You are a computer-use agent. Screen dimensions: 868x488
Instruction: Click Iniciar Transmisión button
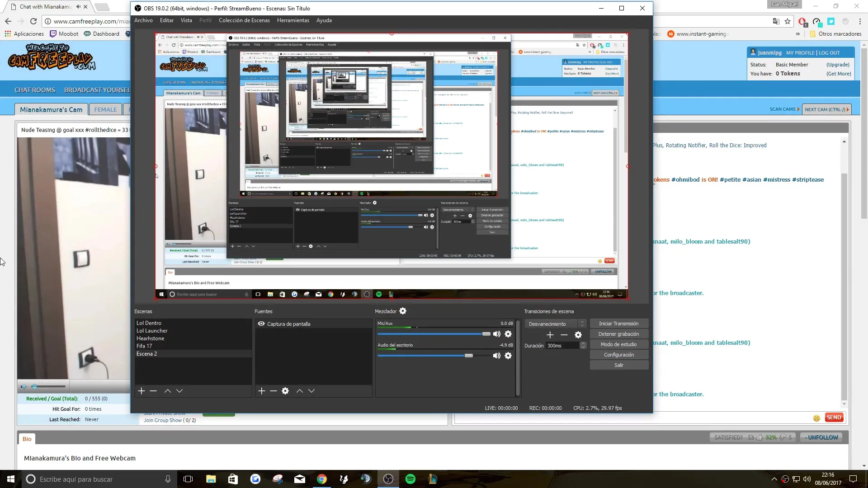click(618, 324)
